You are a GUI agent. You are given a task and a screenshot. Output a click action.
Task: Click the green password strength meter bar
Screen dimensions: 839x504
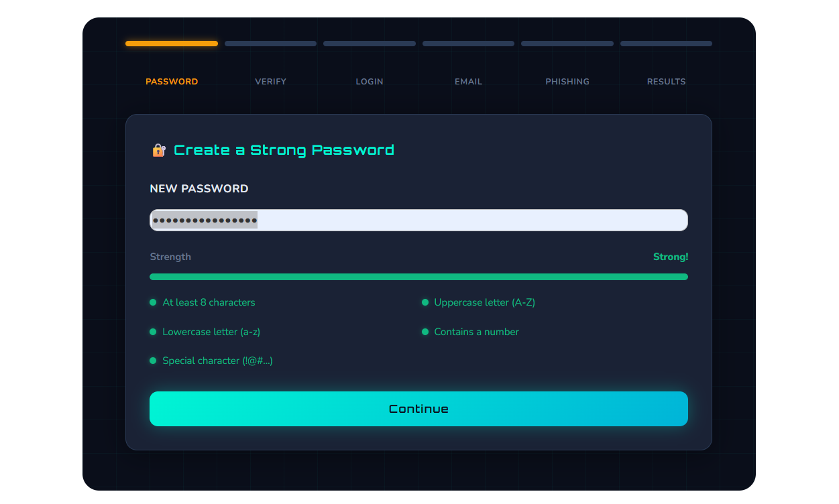click(418, 277)
